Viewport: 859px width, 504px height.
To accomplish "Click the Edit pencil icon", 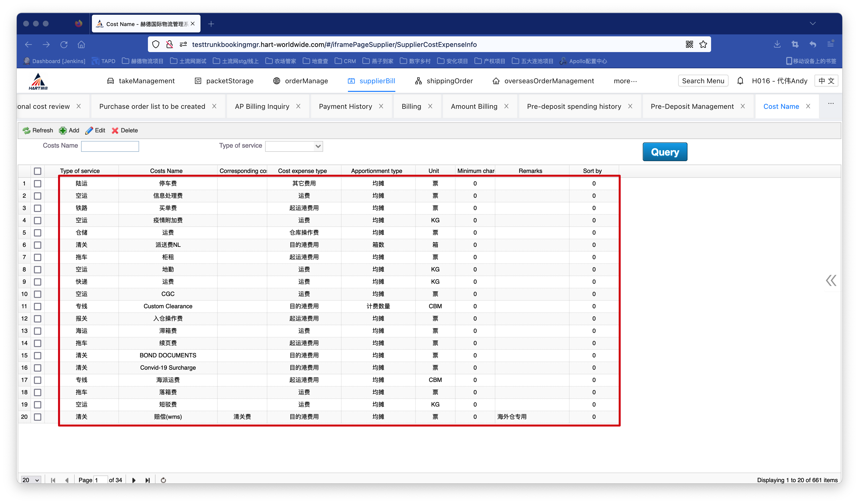I will (89, 130).
